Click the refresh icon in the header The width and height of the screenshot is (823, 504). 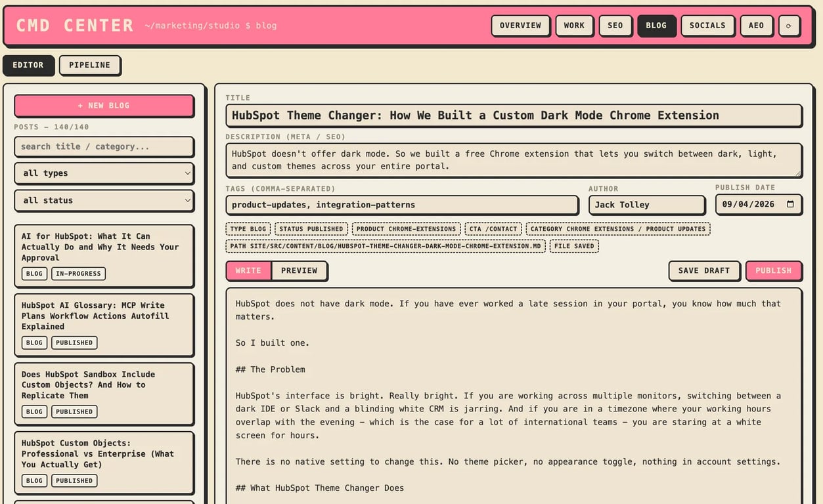coord(789,26)
